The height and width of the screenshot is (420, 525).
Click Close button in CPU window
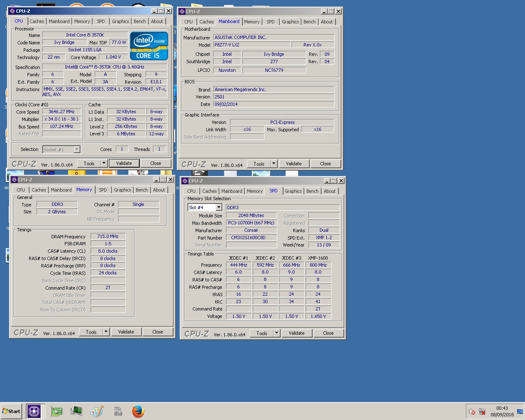pyautogui.click(x=156, y=163)
